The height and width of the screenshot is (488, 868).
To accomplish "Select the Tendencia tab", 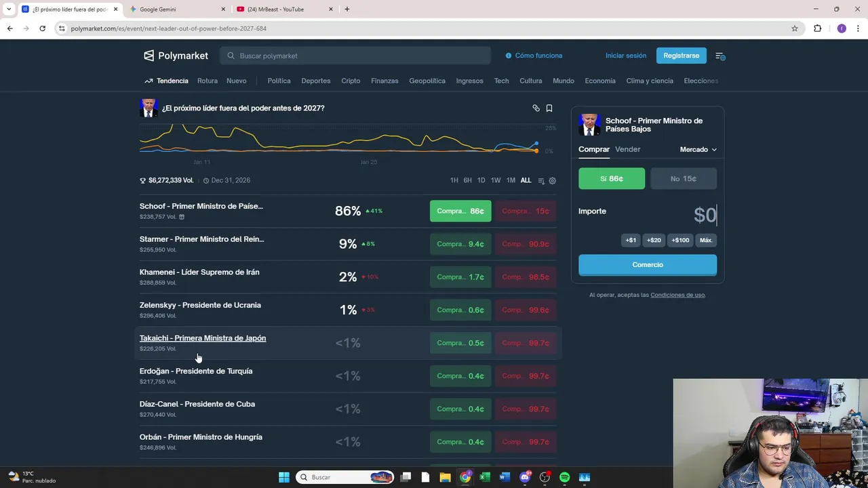I will point(166,81).
